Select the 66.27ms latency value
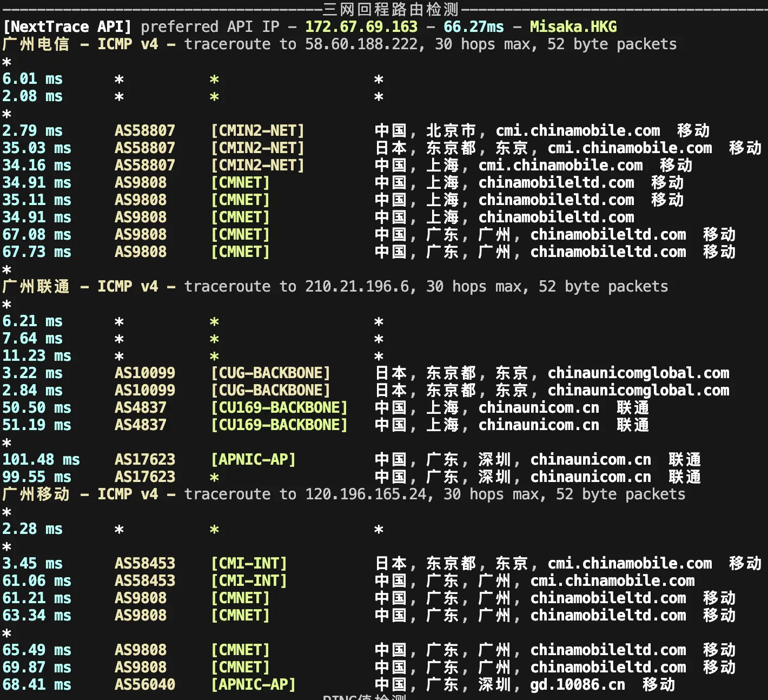 474,27
